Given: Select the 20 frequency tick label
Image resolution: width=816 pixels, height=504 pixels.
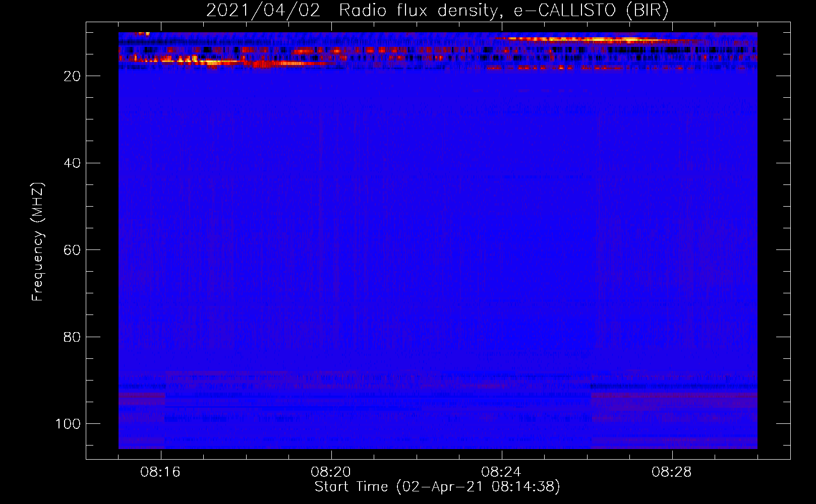Looking at the screenshot, I should 72,76.
